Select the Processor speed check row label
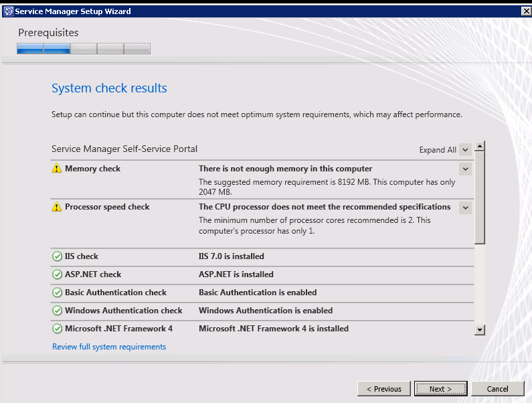 click(x=107, y=207)
